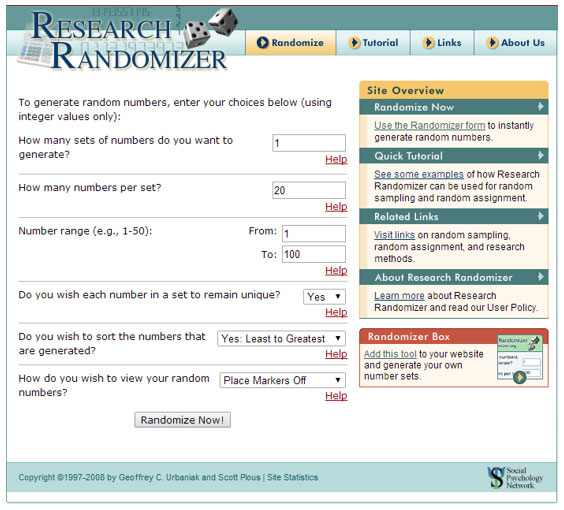Open the About Us tab
The image size is (564, 510).
click(515, 43)
